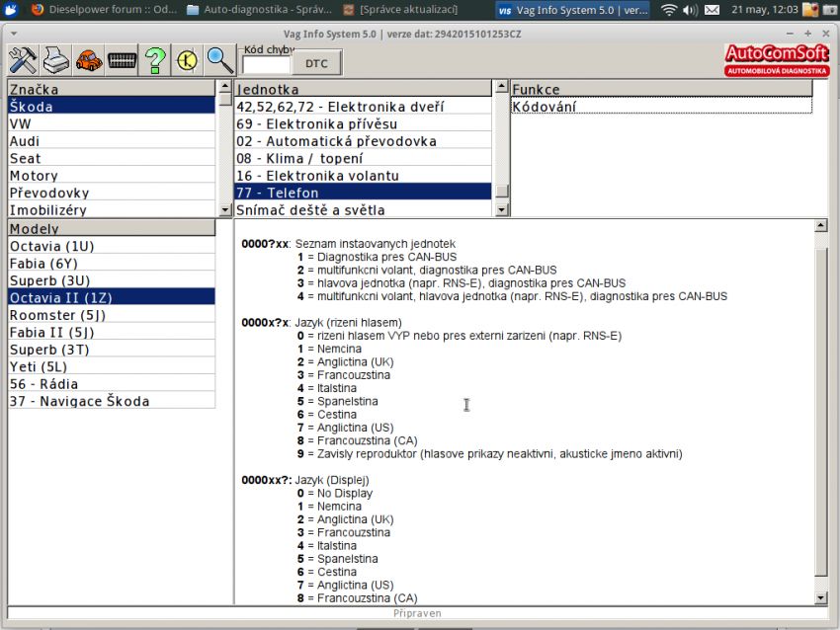Click the Wi-Fi network indicator
The image size is (840, 630).
(669, 10)
